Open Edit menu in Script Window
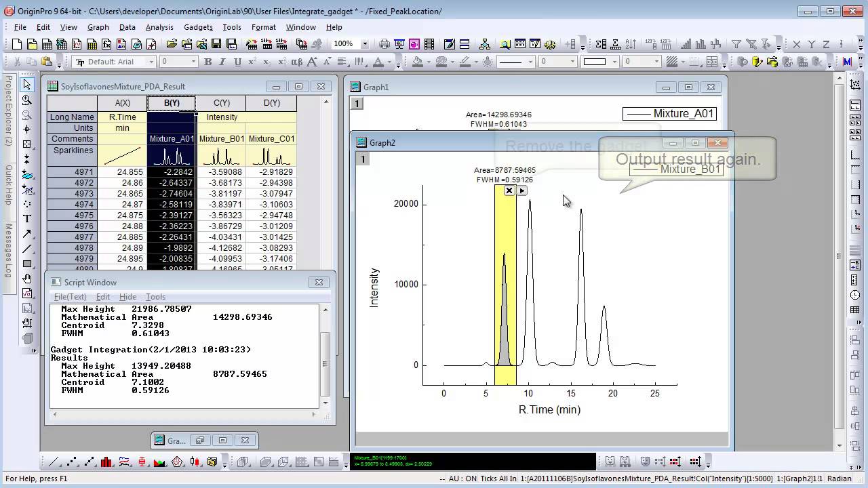Image resolution: width=868 pixels, height=488 pixels. point(103,297)
